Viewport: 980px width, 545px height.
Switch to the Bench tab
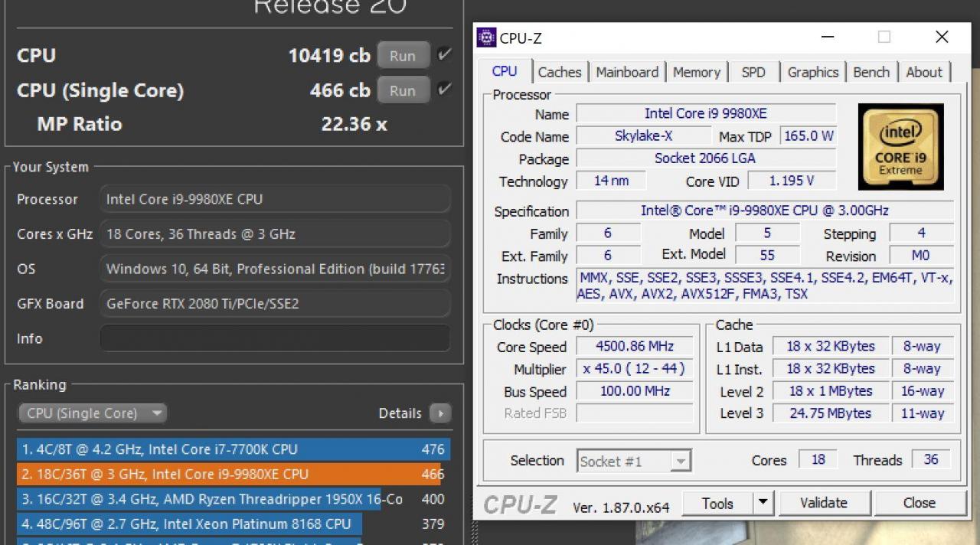[871, 71]
